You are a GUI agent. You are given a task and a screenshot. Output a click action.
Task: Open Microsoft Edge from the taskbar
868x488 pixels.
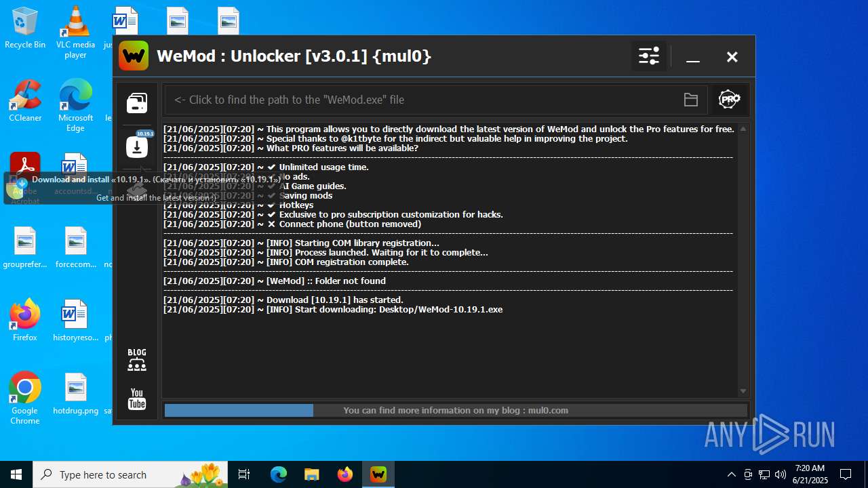279,474
